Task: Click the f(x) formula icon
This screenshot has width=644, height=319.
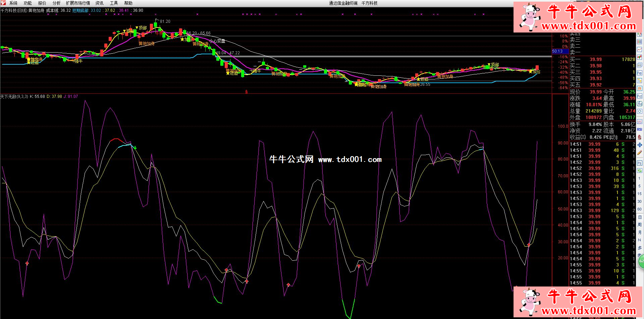Action: 640,104
